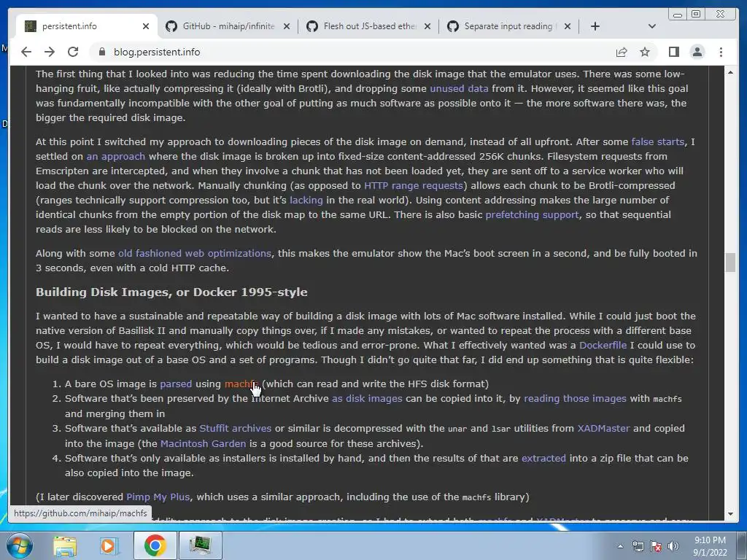
Task: Close the Separate input reading tab
Action: [568, 26]
